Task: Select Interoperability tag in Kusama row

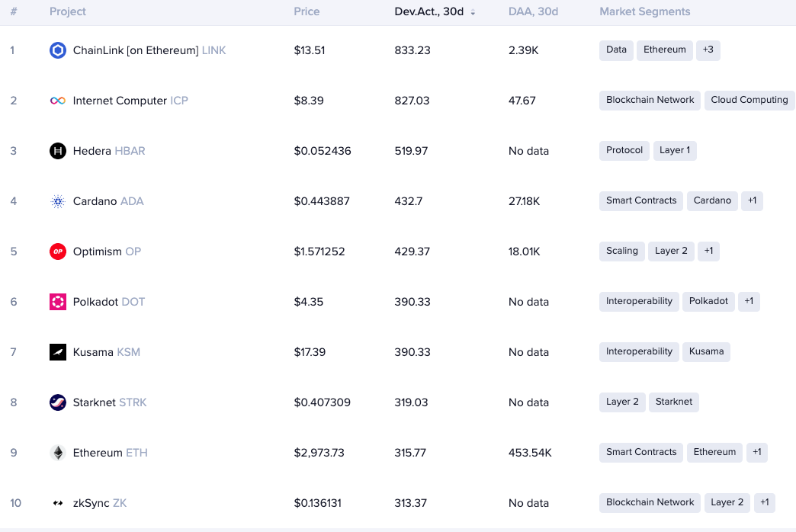Action: (x=639, y=351)
